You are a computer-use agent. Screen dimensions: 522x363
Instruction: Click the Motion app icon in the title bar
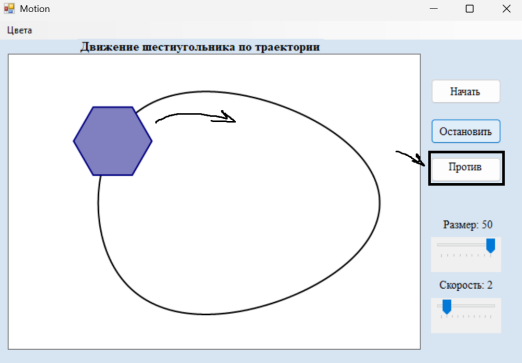pyautogui.click(x=9, y=8)
